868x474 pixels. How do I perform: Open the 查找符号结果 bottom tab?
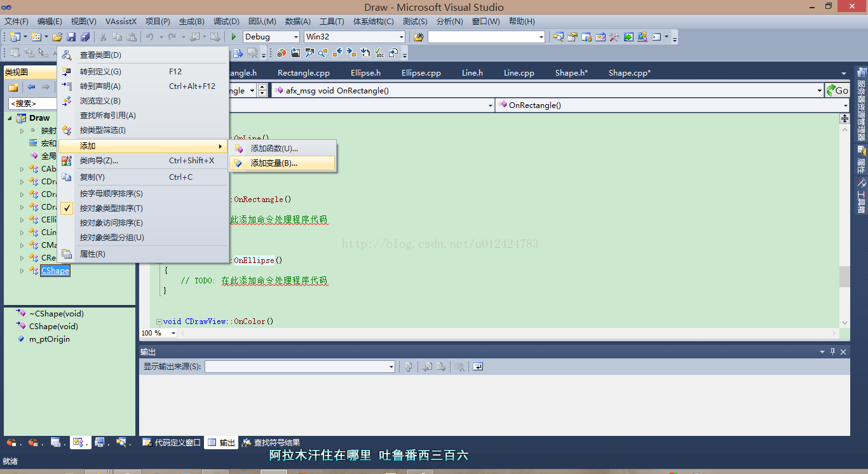pos(271,443)
